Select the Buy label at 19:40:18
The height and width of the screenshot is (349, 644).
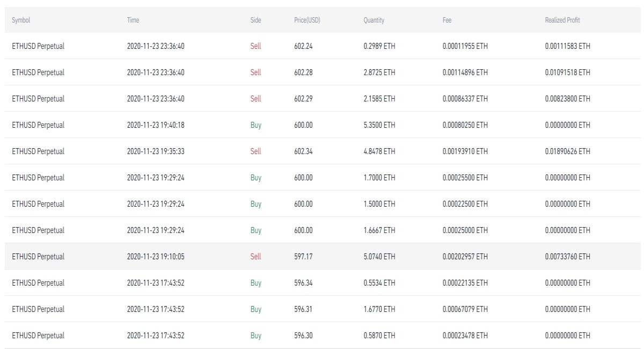(x=256, y=125)
